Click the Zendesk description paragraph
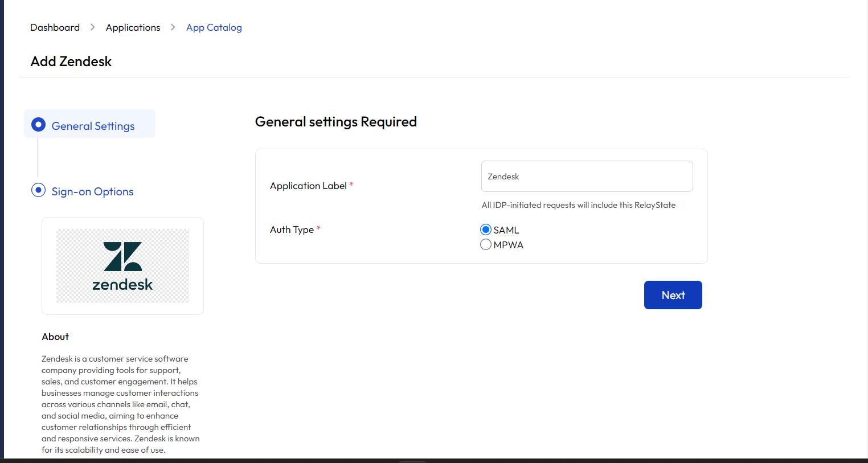This screenshot has width=868, height=463. (x=120, y=404)
